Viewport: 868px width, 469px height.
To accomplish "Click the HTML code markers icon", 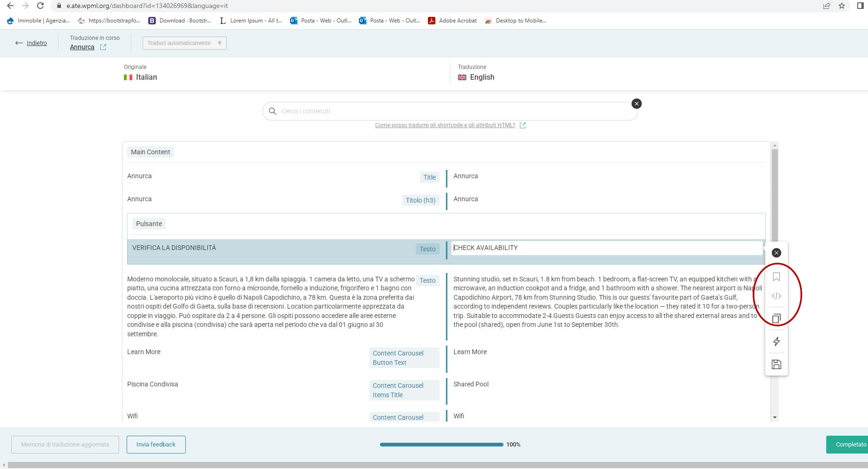I will pos(777,296).
